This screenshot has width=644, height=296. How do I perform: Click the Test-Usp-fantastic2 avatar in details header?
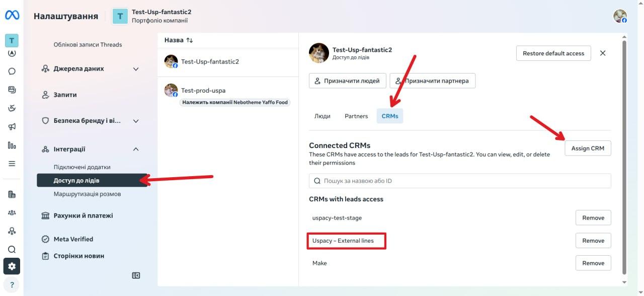(x=319, y=53)
